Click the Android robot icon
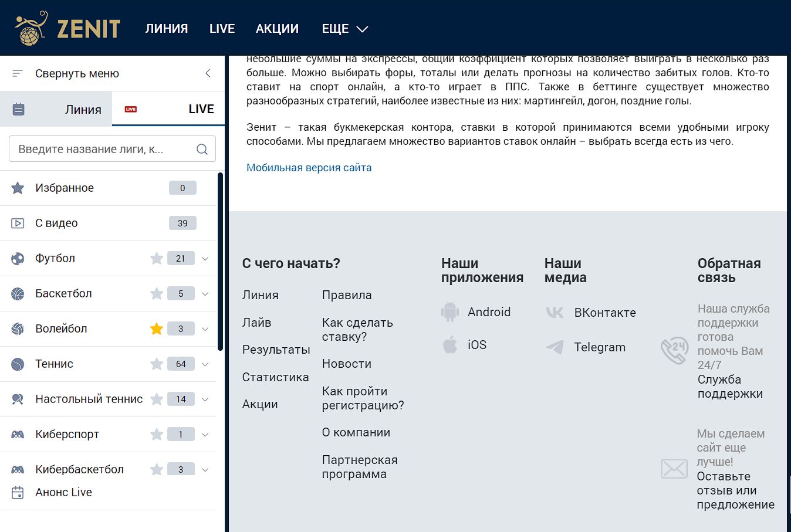 [x=450, y=312]
